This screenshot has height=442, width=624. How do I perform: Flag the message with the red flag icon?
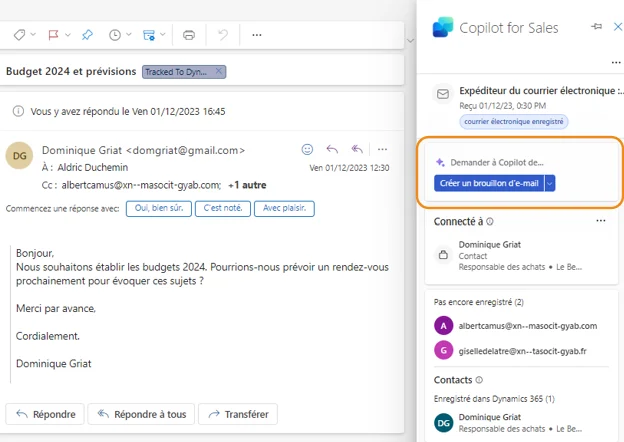(x=53, y=35)
